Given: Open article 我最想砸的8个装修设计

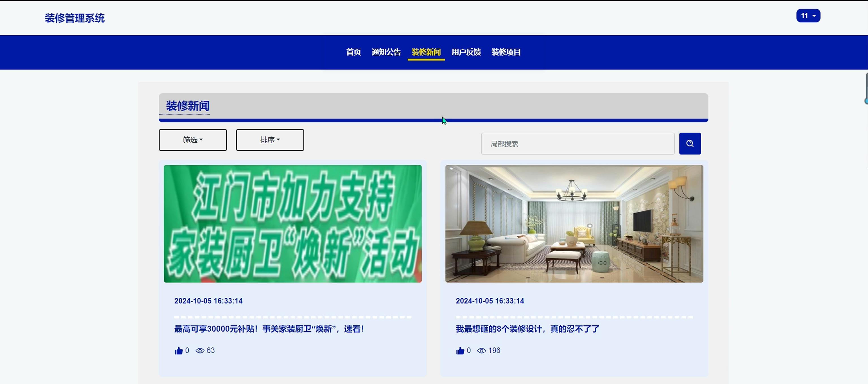Looking at the screenshot, I should (x=527, y=329).
